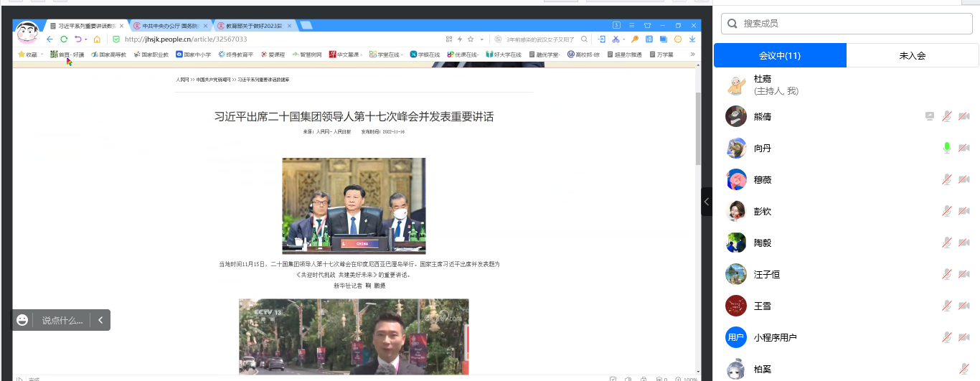This screenshot has width=980, height=381.
Task: Expand the undo history dropdown arrow
Action: [86, 39]
